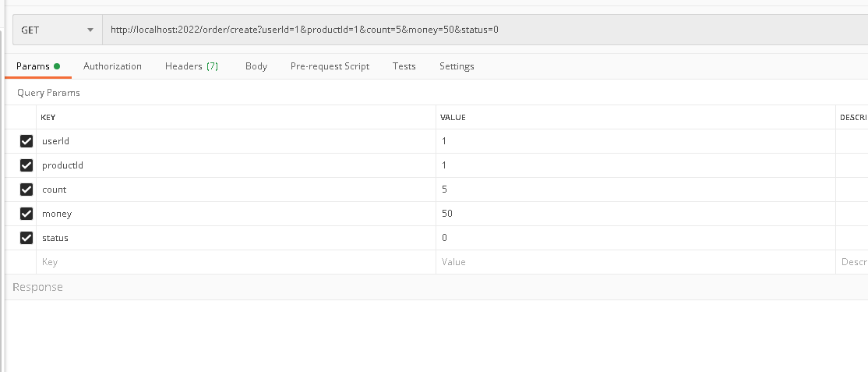
Task: Open the Headers (7) tab
Action: [x=191, y=66]
